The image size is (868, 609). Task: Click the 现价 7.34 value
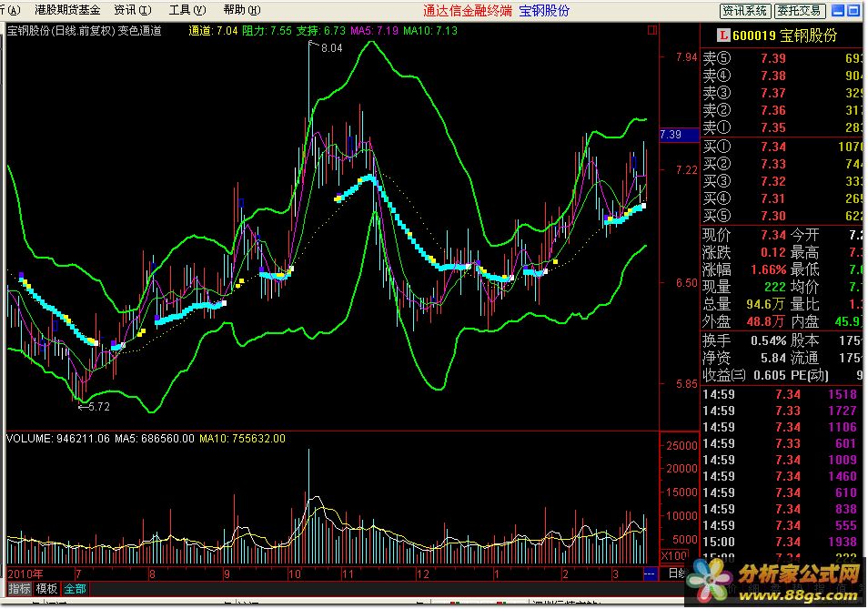[773, 235]
